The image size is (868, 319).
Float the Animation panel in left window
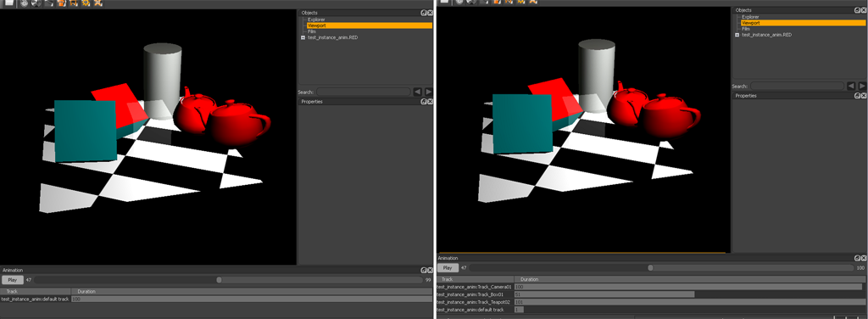[x=424, y=271]
